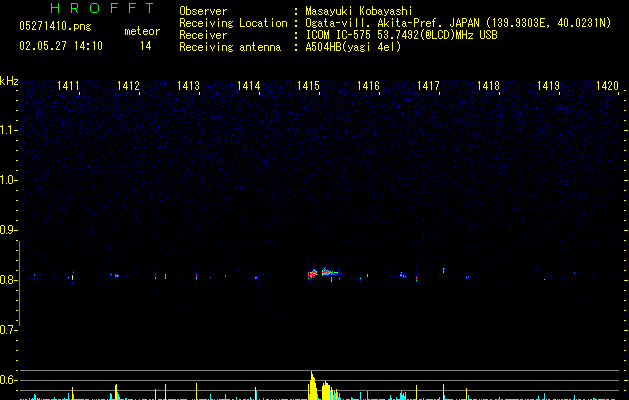The width and height of the screenshot is (629, 400).
Task: Click time axis label 1418
Action: [x=488, y=86]
